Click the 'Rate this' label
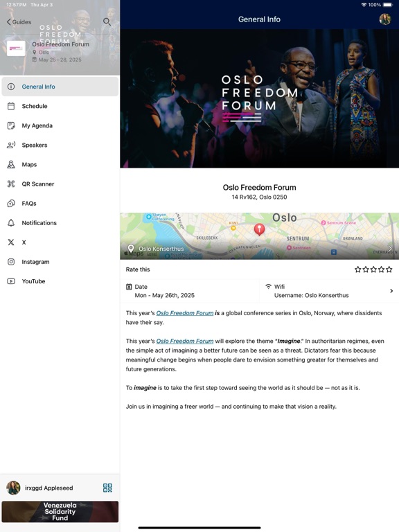The width and height of the screenshot is (399, 532). pyautogui.click(x=138, y=269)
